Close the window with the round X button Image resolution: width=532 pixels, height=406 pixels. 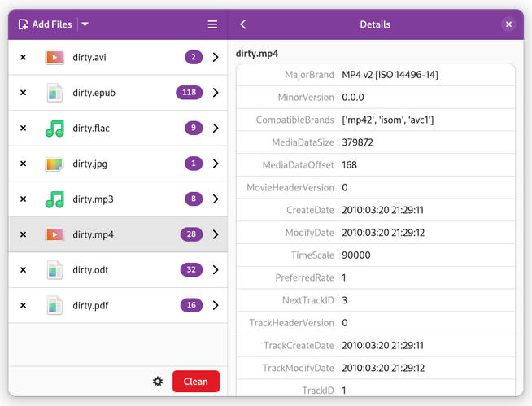pos(508,24)
